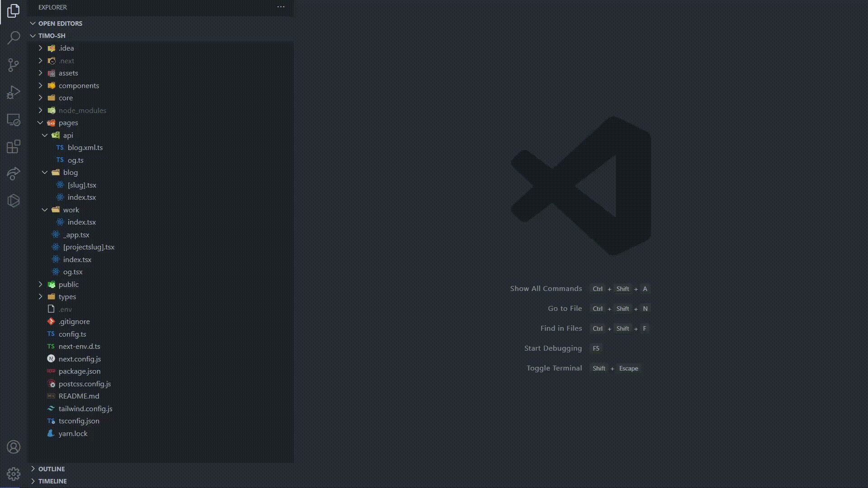Screen dimensions: 868x488
Task: Open tailwind.config.js in the Explorer
Action: (x=85, y=408)
